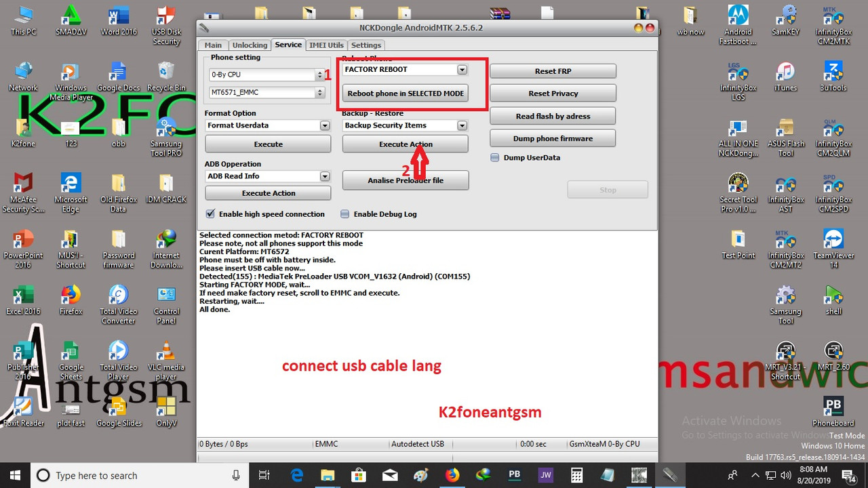Click Reboot phone in SELECTED MODE
Image resolution: width=868 pixels, height=488 pixels.
[406, 94]
